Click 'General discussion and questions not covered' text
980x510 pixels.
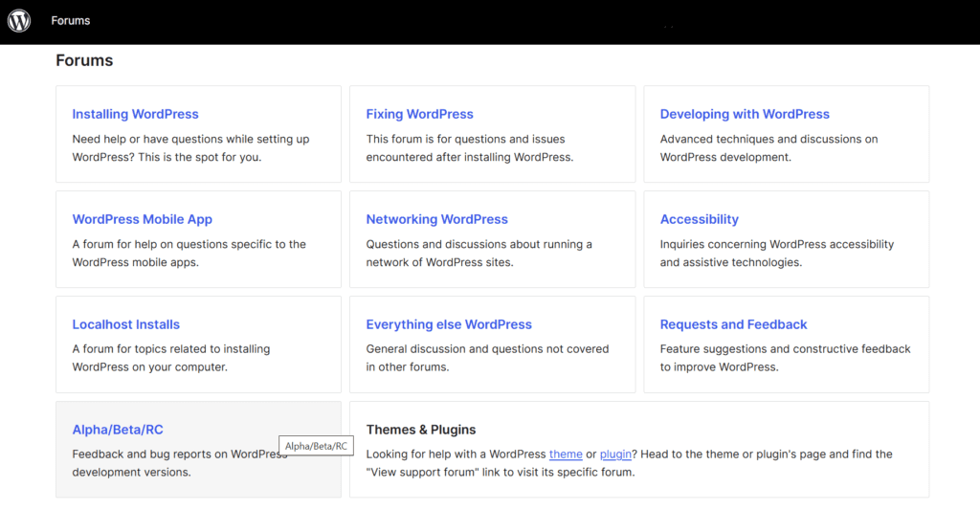click(x=487, y=358)
